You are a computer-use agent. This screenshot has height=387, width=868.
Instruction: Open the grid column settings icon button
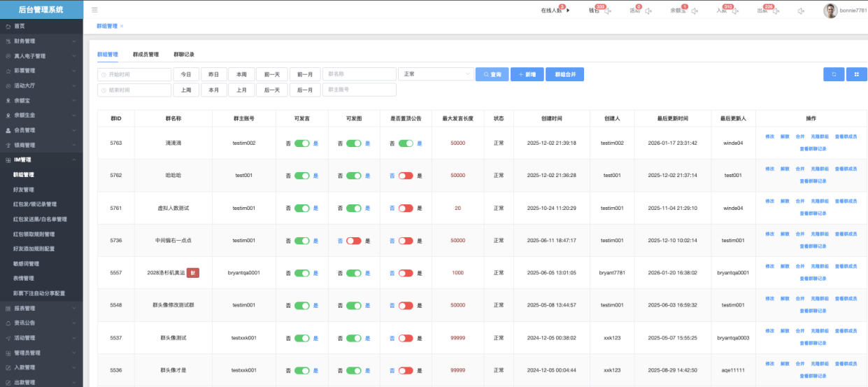tap(856, 74)
